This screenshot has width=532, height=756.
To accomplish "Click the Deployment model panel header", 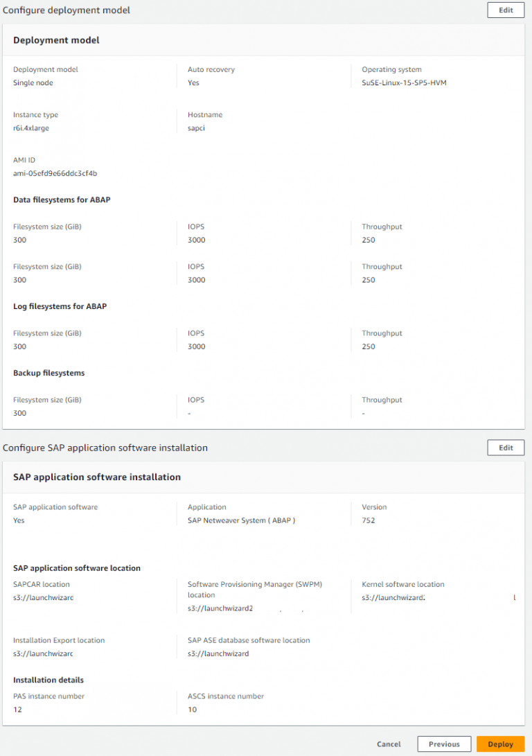I will [55, 39].
